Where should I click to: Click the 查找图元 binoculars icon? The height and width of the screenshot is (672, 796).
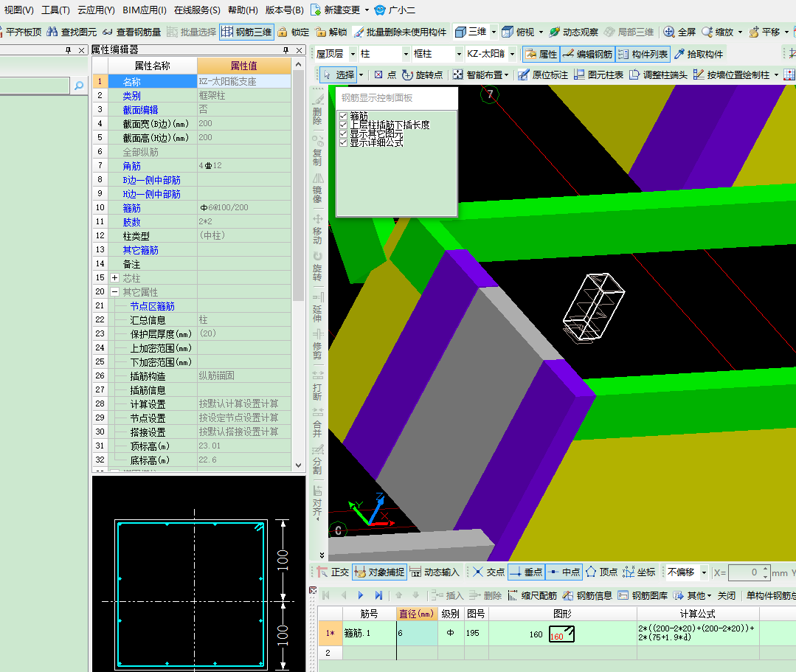[x=52, y=32]
